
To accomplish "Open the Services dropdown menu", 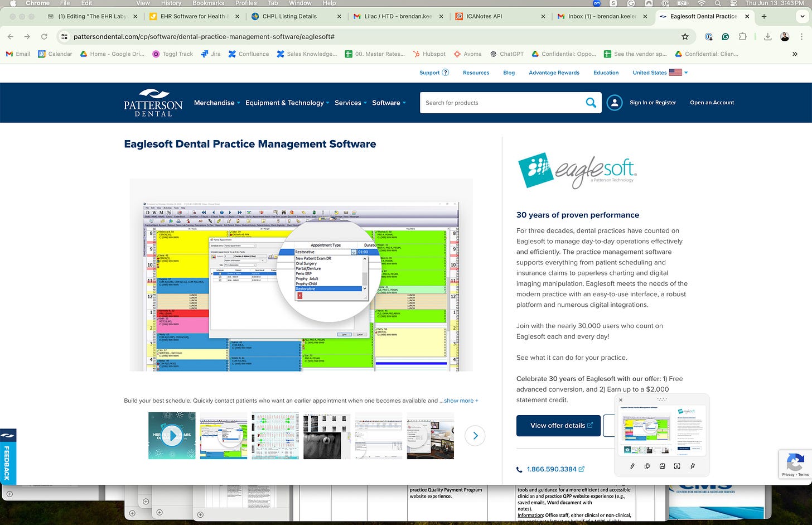I will (351, 103).
